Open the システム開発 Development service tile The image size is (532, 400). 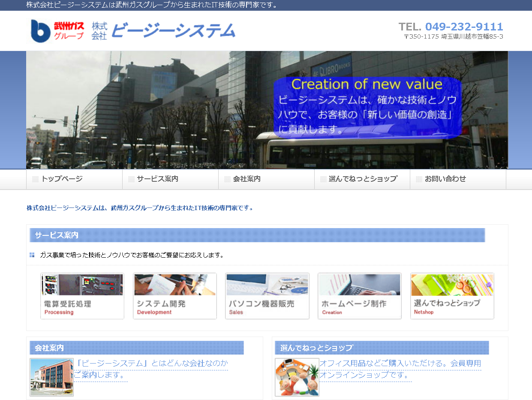click(174, 296)
